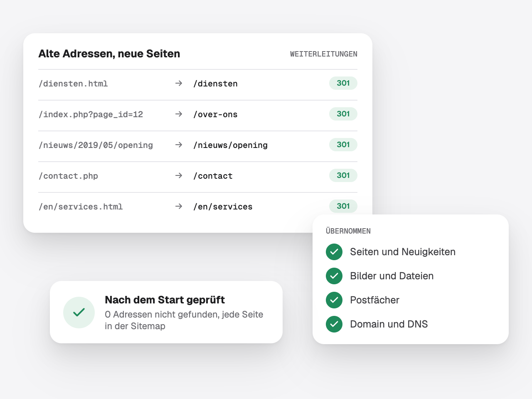Click the 301 badge for /diensten
The width and height of the screenshot is (532, 399).
click(343, 83)
